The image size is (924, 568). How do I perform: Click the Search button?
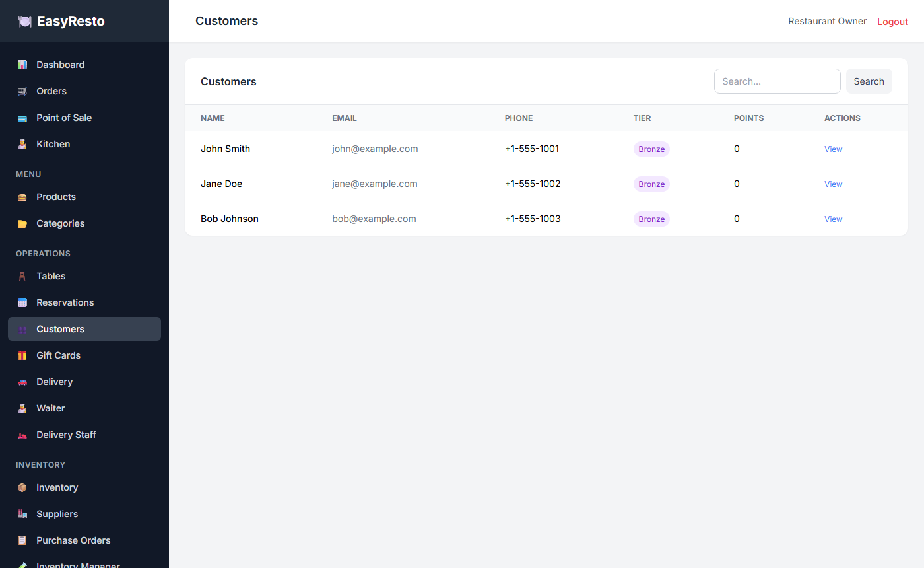click(x=869, y=81)
